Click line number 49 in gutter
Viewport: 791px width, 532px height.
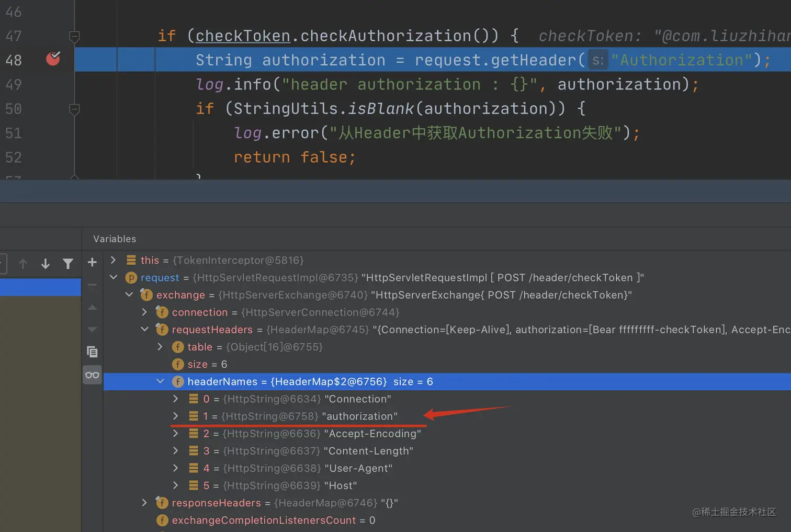[x=13, y=84]
